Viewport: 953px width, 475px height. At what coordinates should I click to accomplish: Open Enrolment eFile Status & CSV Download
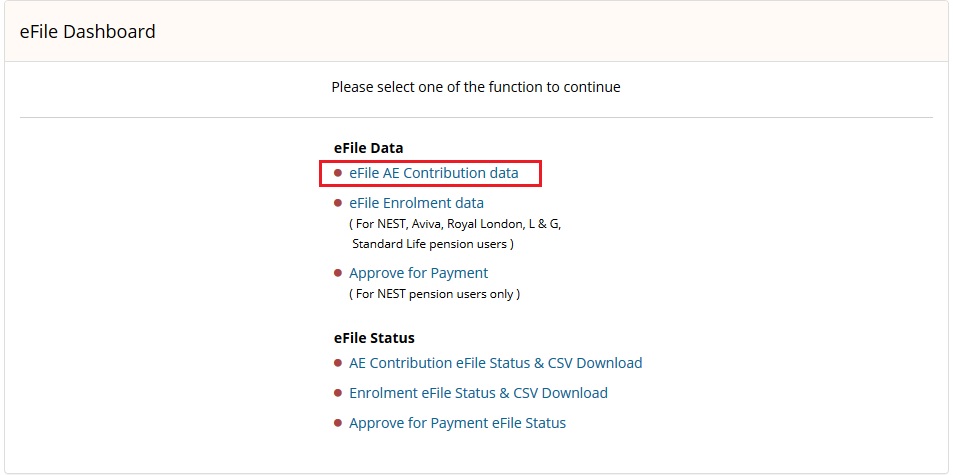tap(478, 393)
